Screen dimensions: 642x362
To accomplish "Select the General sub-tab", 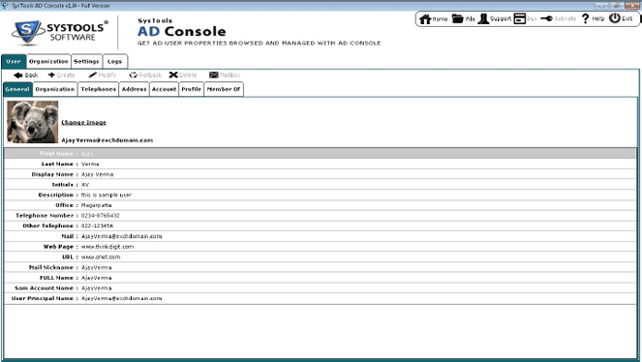I will pyautogui.click(x=18, y=89).
